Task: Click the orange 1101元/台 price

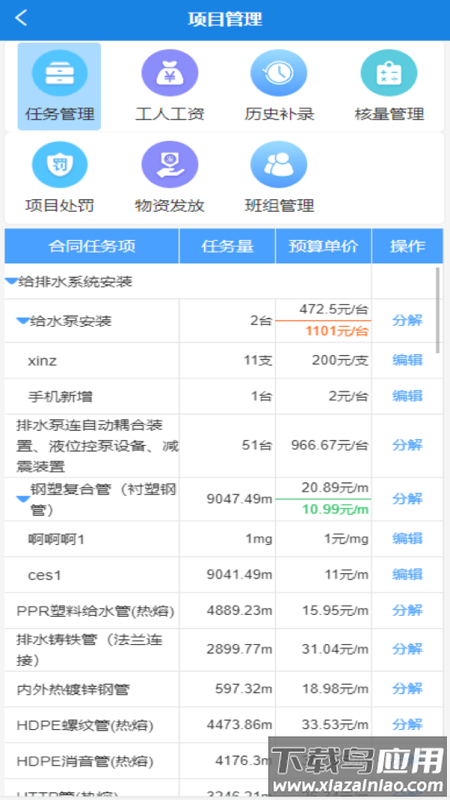Action: point(337,331)
